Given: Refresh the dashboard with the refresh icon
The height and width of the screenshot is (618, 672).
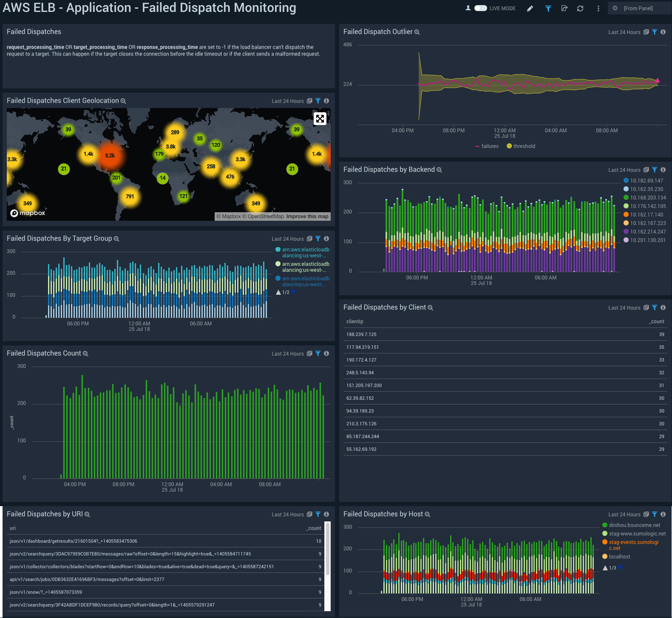Looking at the screenshot, I should click(x=580, y=9).
